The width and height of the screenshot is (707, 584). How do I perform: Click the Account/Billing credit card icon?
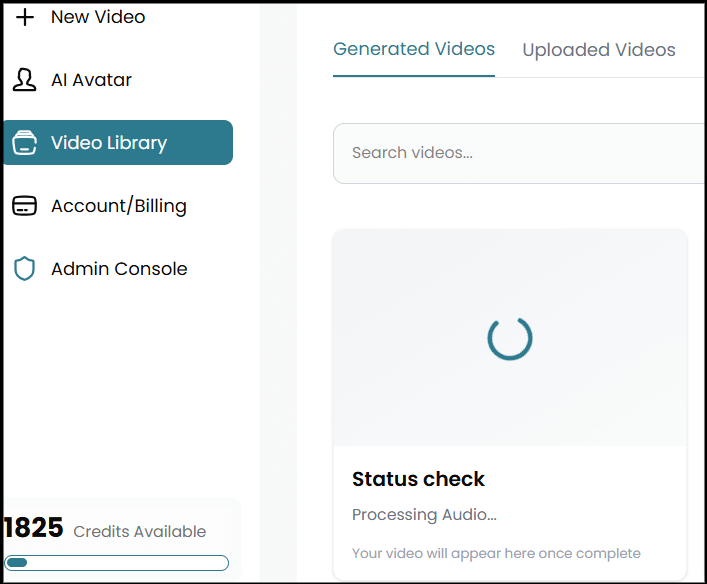[25, 206]
